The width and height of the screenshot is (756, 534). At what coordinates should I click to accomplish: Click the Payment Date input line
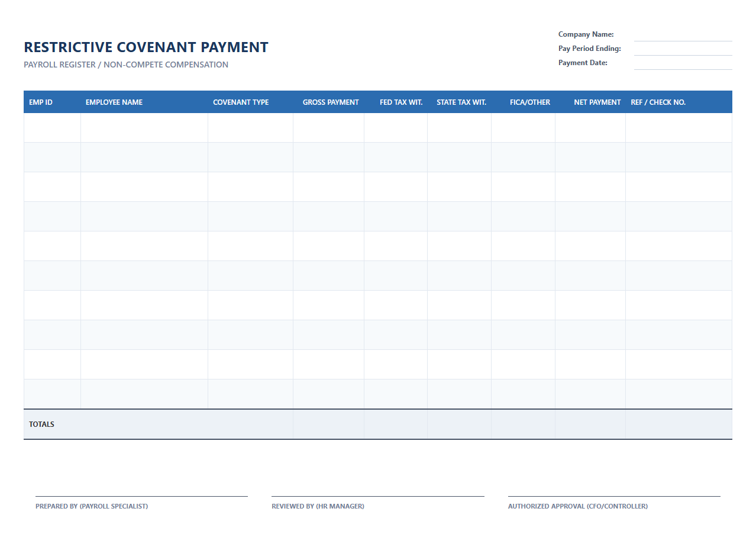coord(683,63)
